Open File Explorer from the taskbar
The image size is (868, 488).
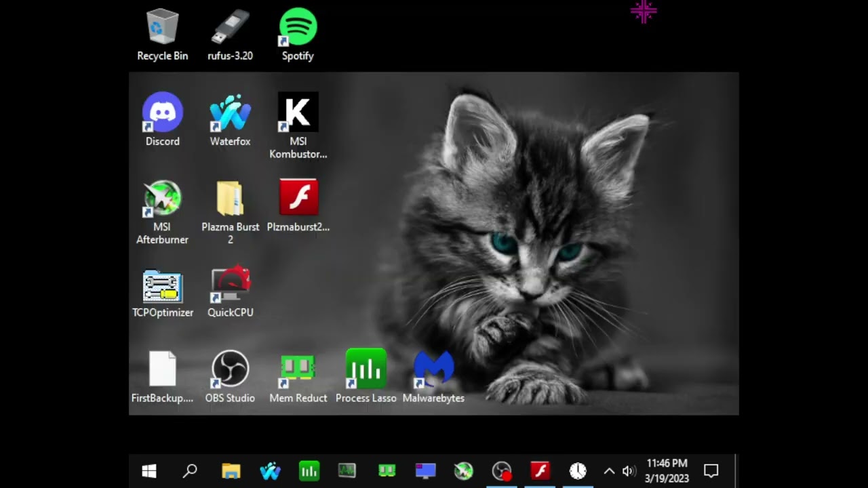point(231,471)
